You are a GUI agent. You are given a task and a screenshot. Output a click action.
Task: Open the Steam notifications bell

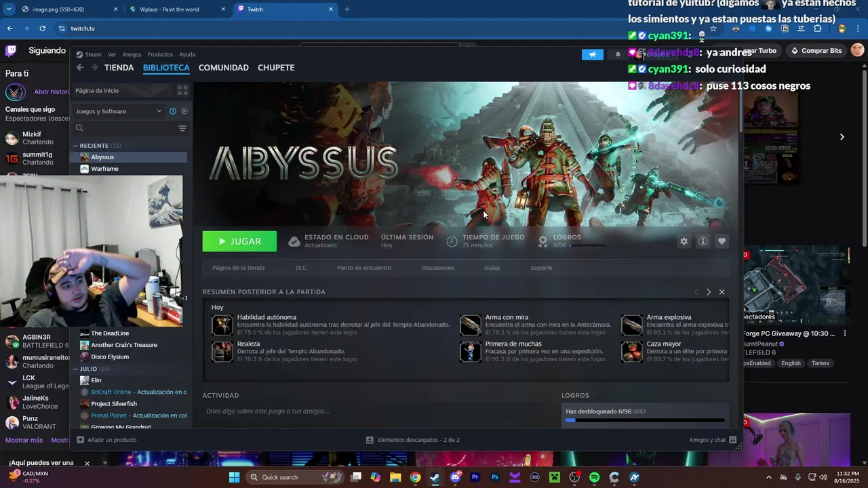click(618, 55)
